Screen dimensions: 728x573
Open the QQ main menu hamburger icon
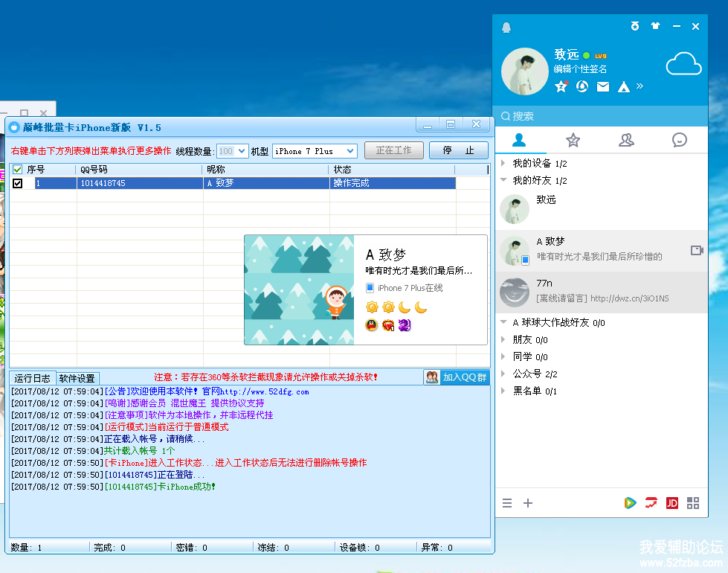tap(507, 503)
